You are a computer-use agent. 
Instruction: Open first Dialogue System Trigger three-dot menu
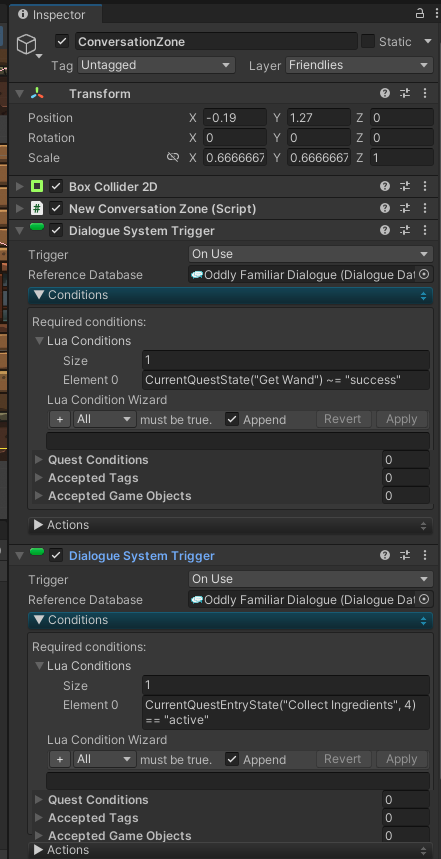pos(425,231)
